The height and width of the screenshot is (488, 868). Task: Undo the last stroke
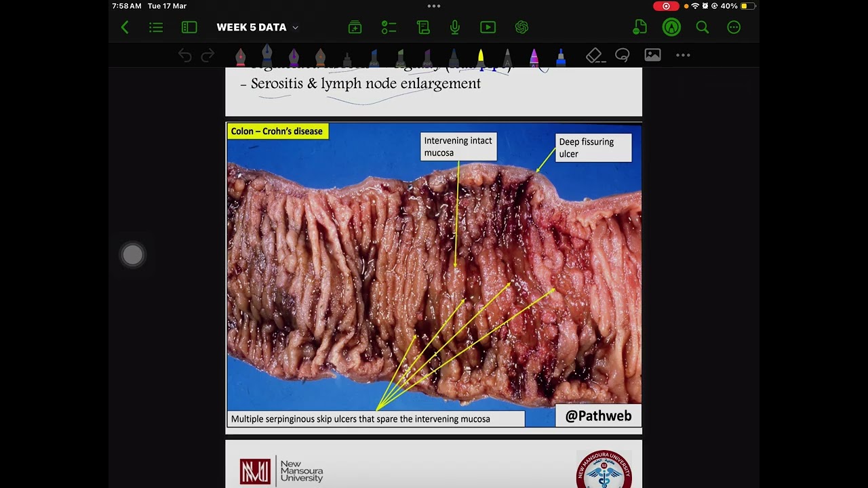pos(184,56)
